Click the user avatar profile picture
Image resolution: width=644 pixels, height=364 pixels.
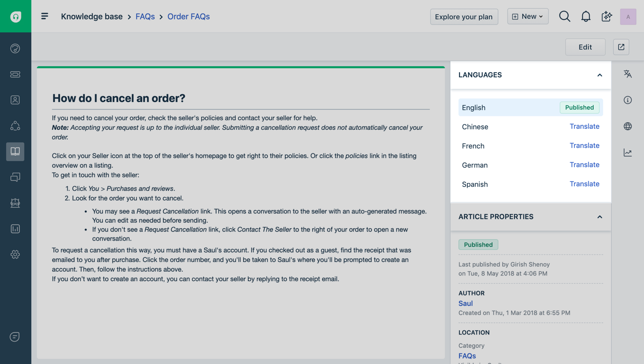(628, 17)
